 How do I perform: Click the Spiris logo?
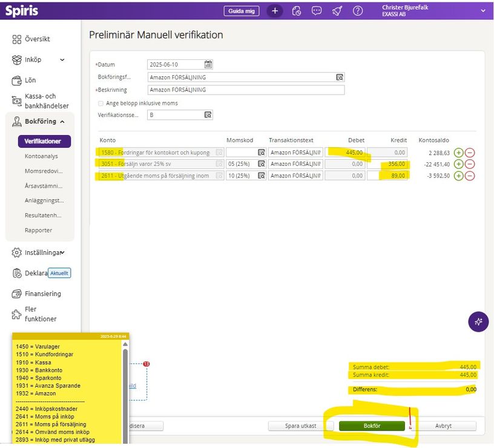21,11
